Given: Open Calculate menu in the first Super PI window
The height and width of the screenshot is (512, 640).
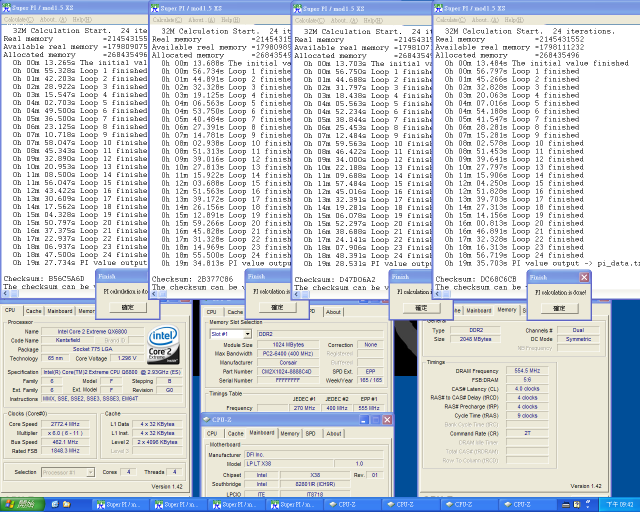Looking at the screenshot, I should click(18, 20).
